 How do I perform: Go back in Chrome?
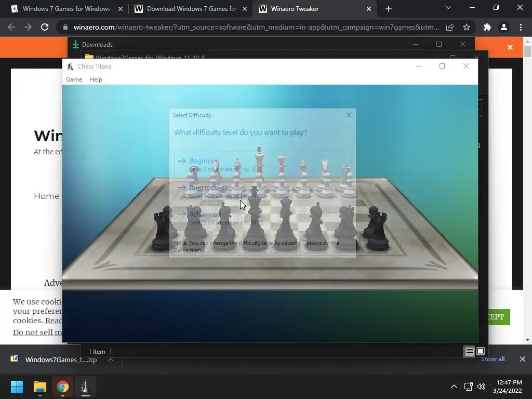[11, 27]
